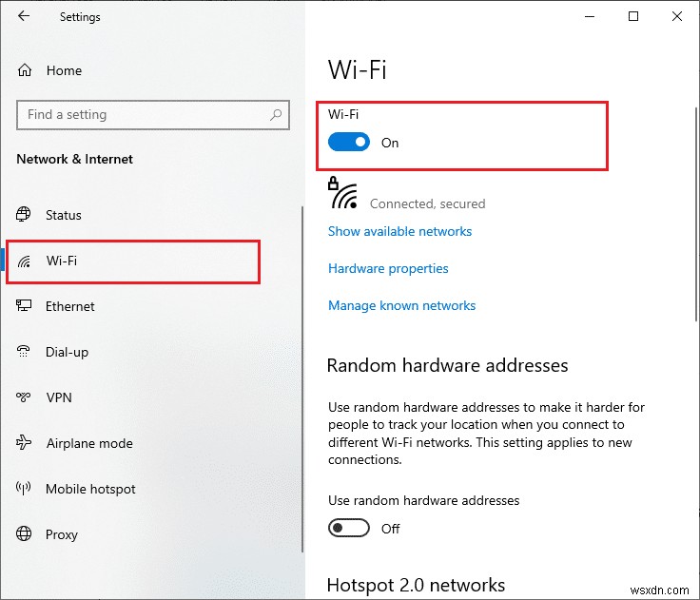This screenshot has height=600, width=700.
Task: Click the Dial-up icon
Action: tap(26, 352)
